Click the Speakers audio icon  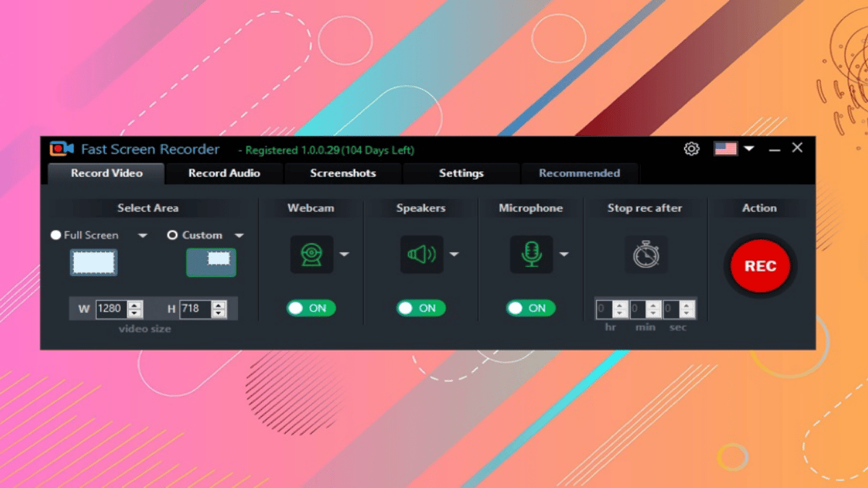(422, 254)
